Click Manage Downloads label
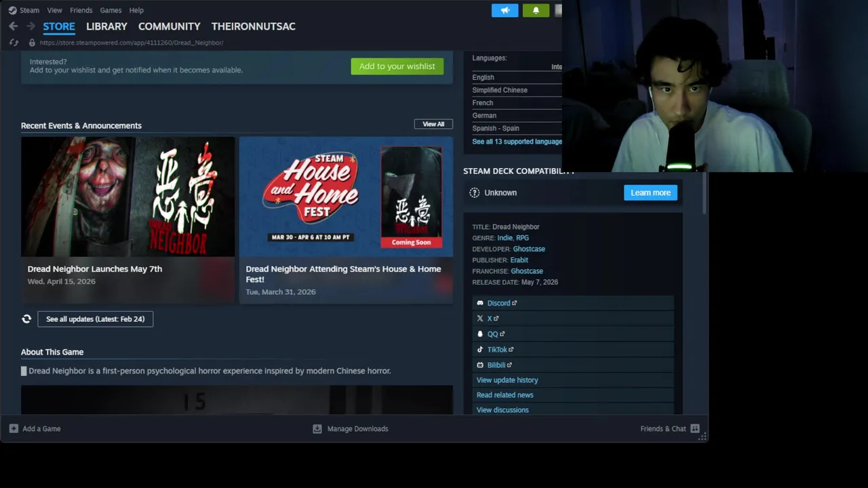This screenshot has width=868, height=488. pos(357,428)
